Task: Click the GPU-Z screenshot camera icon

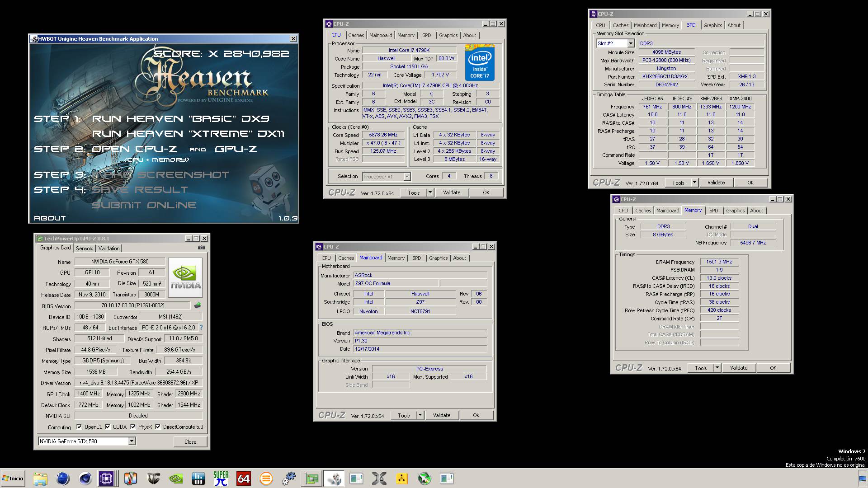Action: pos(202,248)
